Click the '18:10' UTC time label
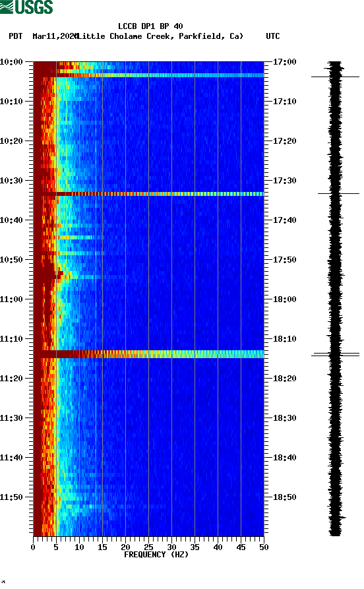The height and width of the screenshot is (589, 364). click(285, 339)
